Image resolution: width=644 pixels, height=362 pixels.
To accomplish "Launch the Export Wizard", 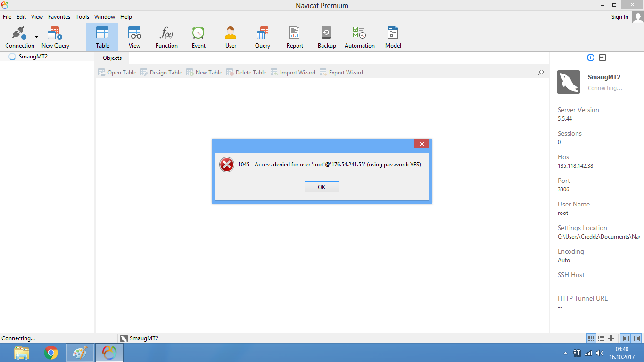I will pos(341,73).
